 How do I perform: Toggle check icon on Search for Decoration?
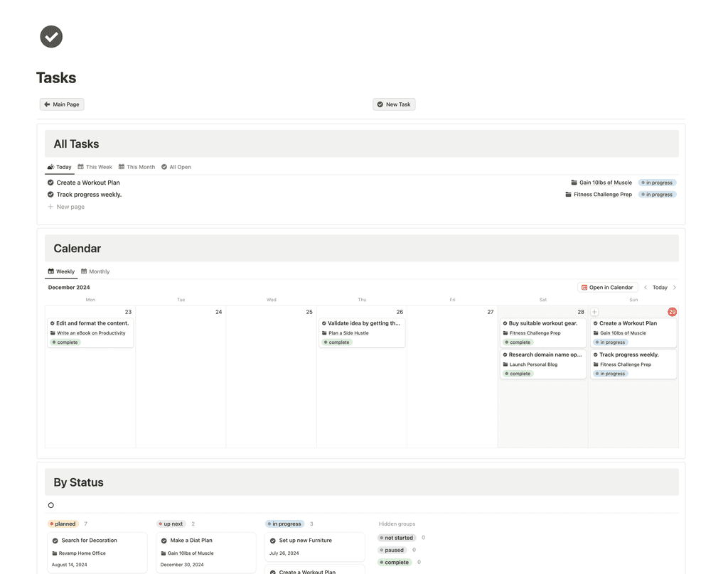[x=55, y=541]
